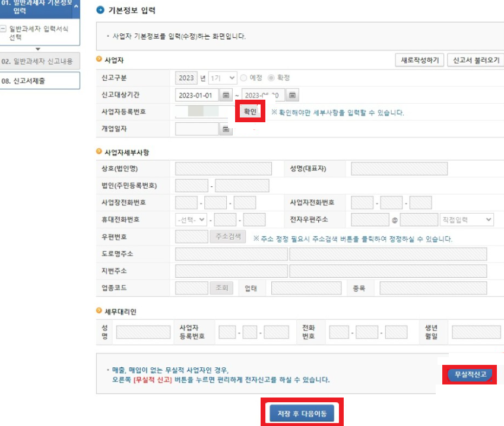Open the 08. 신고서제출 menu
The image size is (504, 426).
40,80
